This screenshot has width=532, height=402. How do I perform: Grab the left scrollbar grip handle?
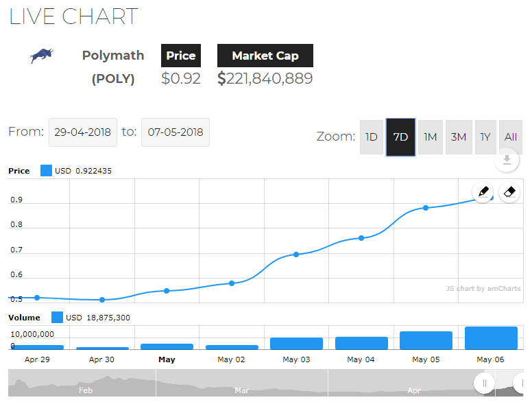(484, 383)
